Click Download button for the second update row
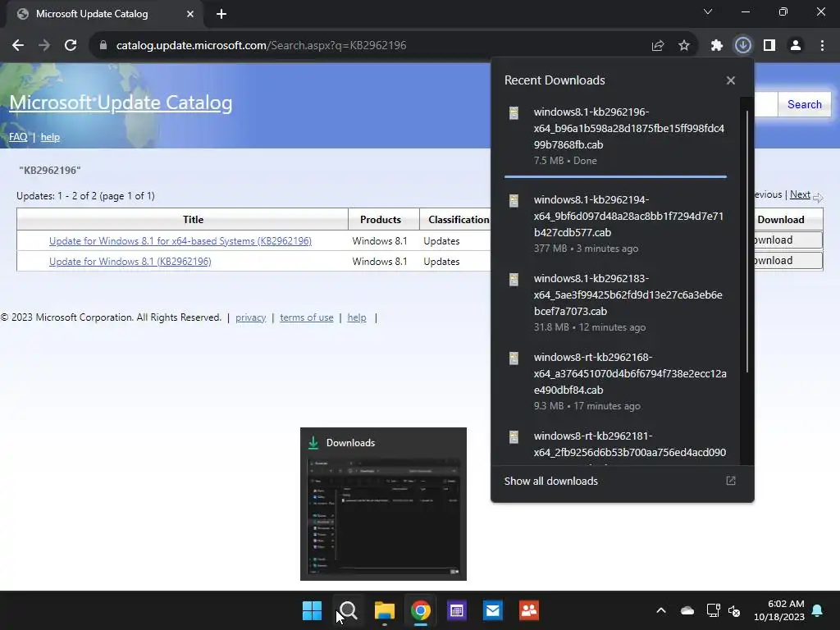840x630 pixels. coord(787,260)
